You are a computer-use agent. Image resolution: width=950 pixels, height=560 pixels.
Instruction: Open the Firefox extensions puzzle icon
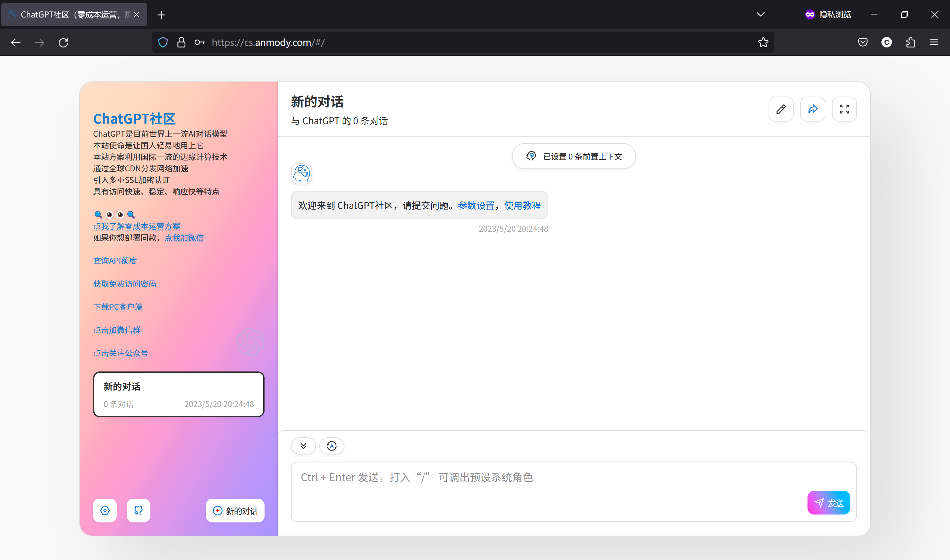[910, 42]
